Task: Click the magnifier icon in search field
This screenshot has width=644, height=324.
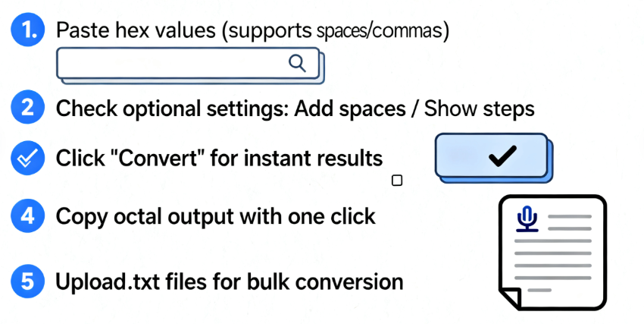Action: tap(298, 62)
